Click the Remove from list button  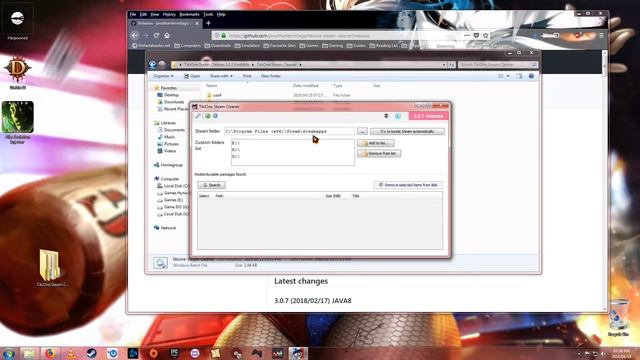tap(379, 153)
